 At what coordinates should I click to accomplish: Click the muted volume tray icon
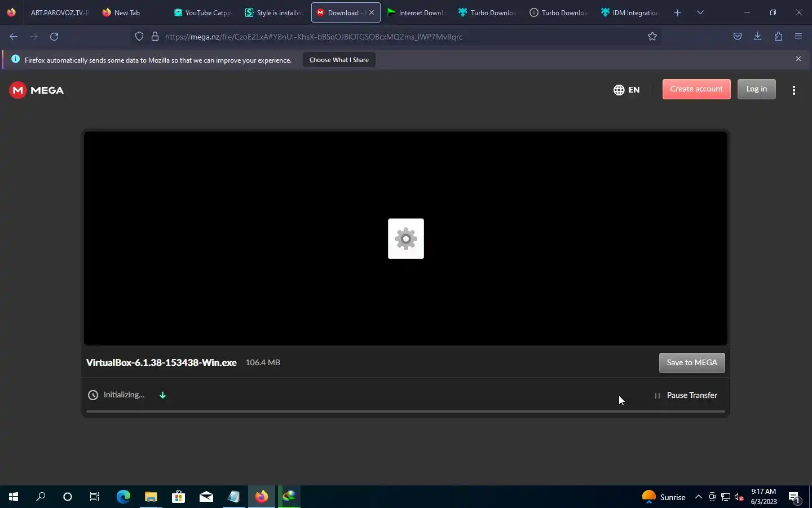(739, 497)
